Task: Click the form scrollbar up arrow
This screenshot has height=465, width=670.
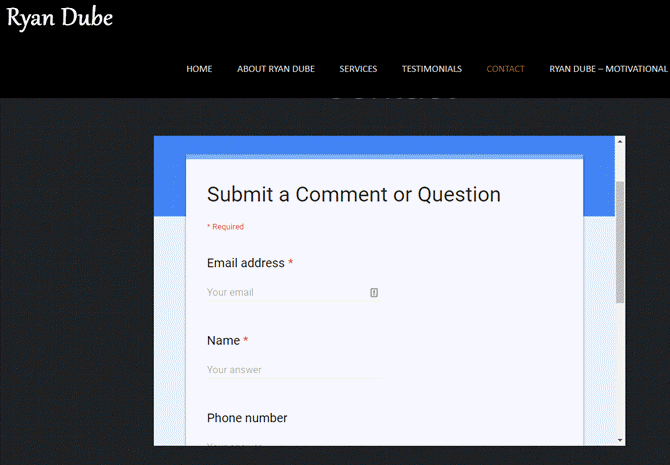Action: coord(620,141)
